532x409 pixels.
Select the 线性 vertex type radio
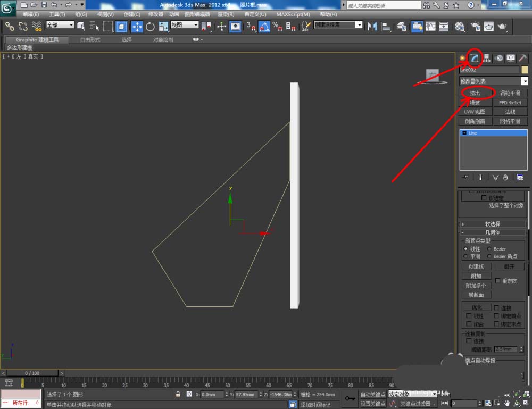(465, 249)
